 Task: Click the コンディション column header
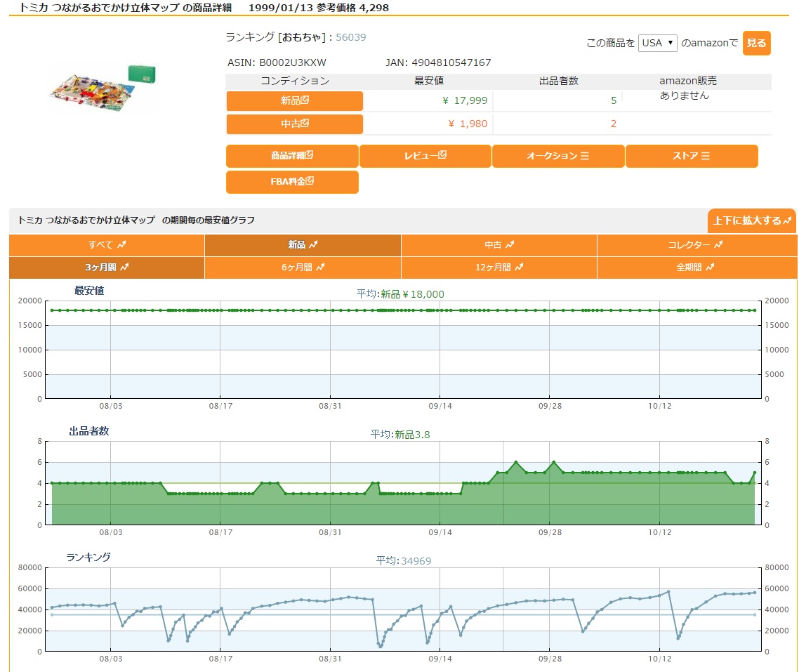coord(294,81)
